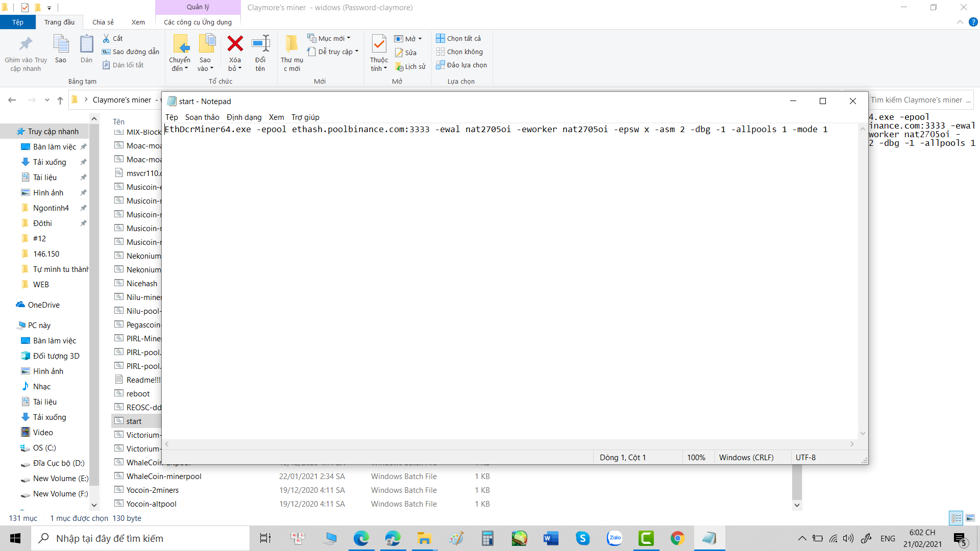Click the Lịch sử history button
The width and height of the screenshot is (980, 551).
click(410, 66)
